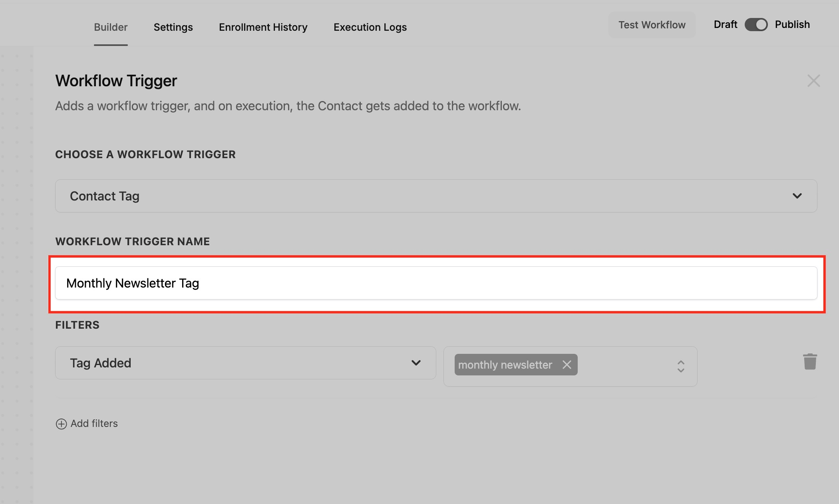Image resolution: width=839 pixels, height=504 pixels.
Task: Click the Publish label
Action: 792,25
